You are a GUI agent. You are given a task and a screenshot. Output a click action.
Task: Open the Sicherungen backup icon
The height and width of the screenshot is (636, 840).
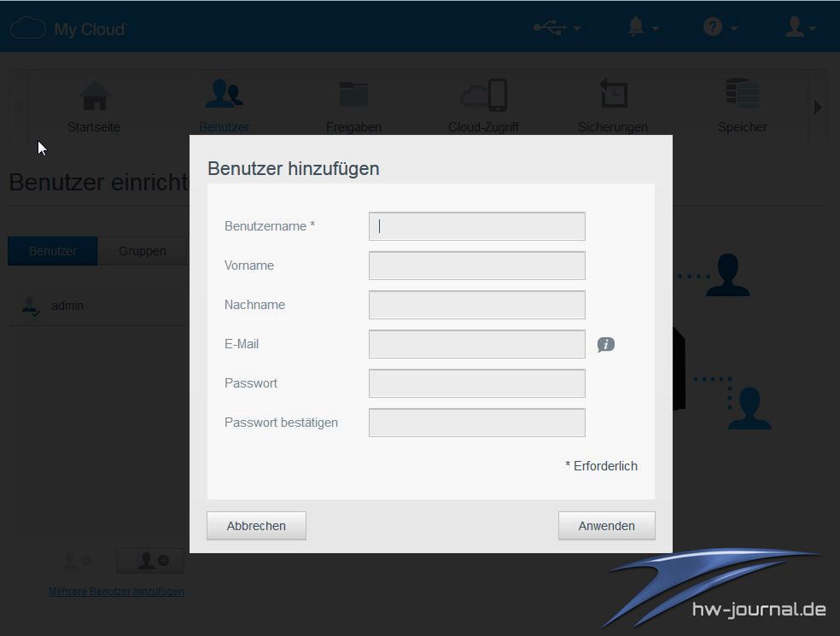(612, 96)
